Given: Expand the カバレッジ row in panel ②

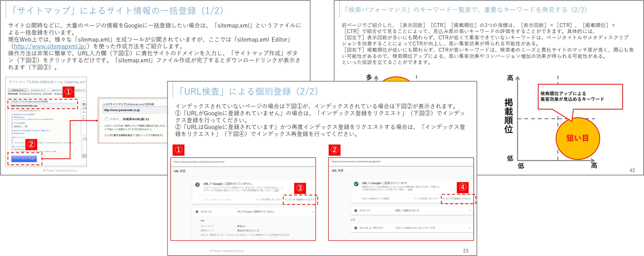Looking at the screenshot, I should tap(470, 211).
